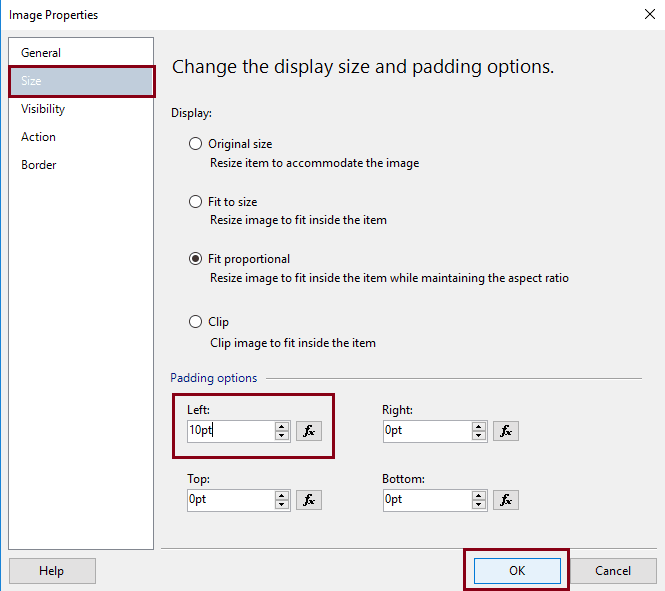Open the Border page
Viewport: 665px width, 591px height.
pos(38,165)
